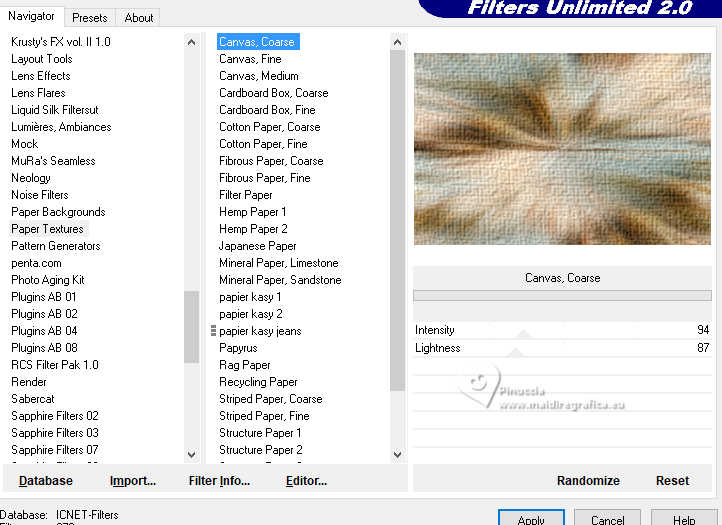Switch to the Presets tab
The height and width of the screenshot is (525, 722).
pos(89,18)
